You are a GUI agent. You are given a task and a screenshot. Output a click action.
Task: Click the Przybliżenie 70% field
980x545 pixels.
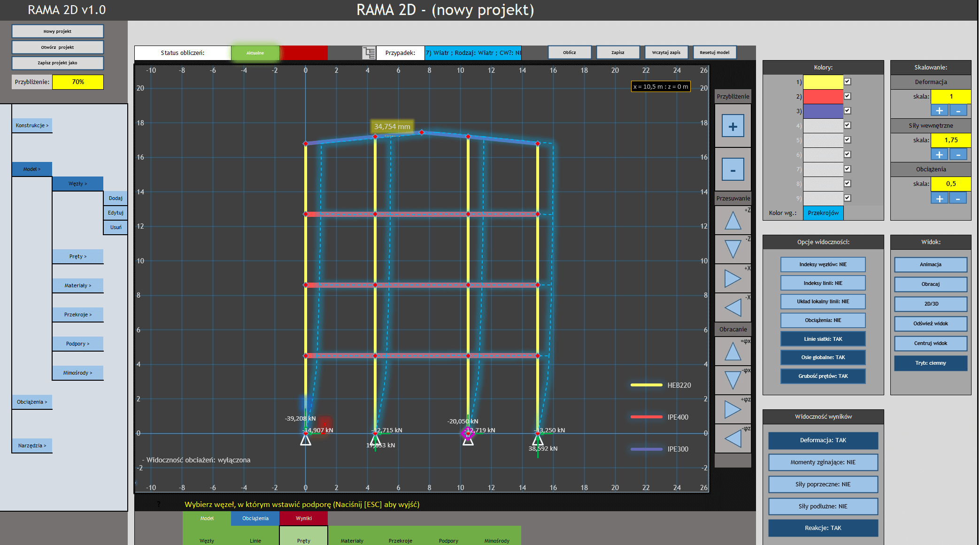coord(78,82)
